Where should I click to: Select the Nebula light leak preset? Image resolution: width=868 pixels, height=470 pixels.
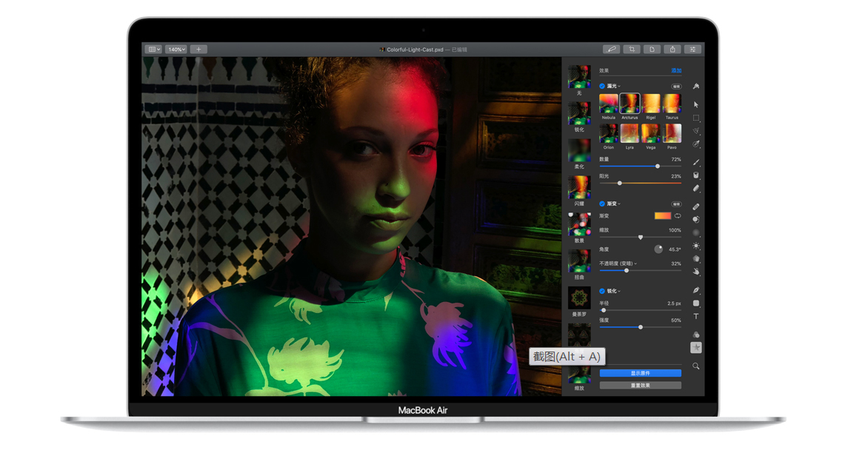coord(608,104)
